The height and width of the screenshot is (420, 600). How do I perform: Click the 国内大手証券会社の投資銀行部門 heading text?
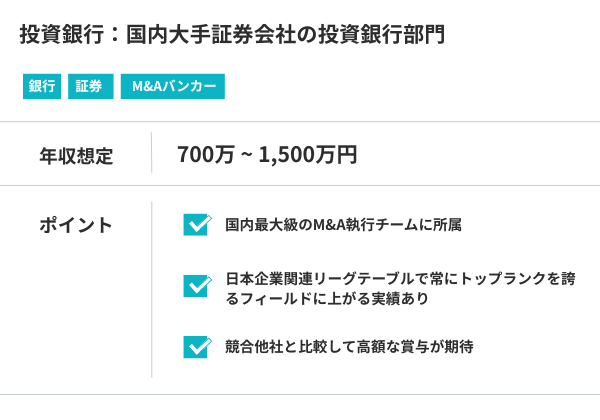coord(286,34)
